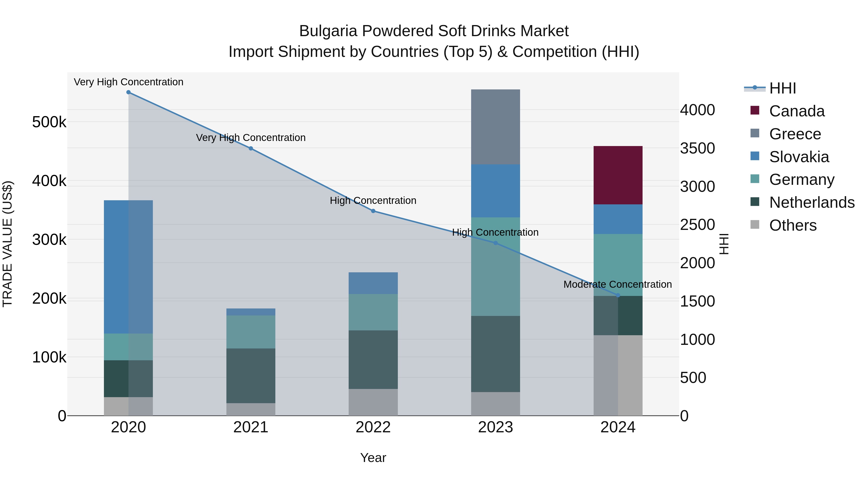Select the 2023 HHI data point
868x488 pixels.
[x=495, y=243]
